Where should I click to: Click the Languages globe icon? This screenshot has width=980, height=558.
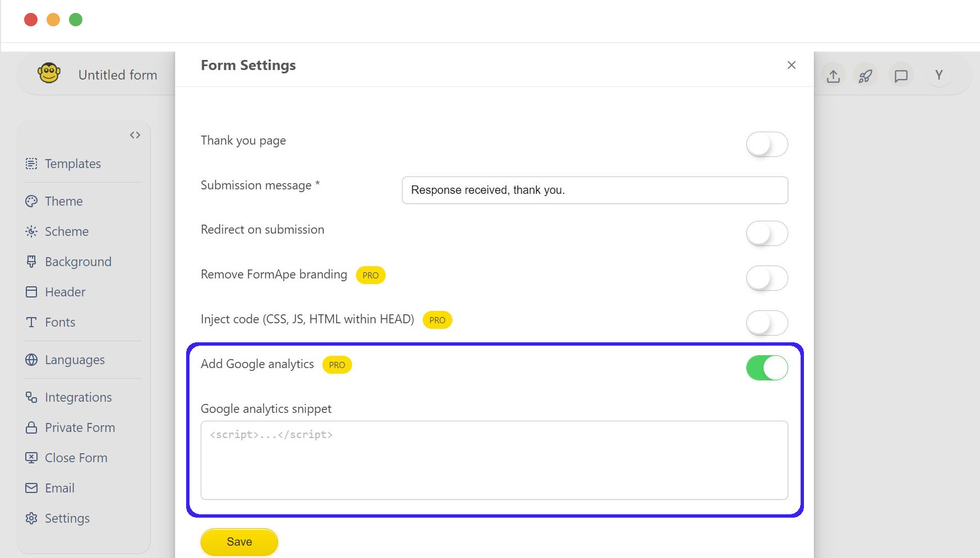click(31, 360)
